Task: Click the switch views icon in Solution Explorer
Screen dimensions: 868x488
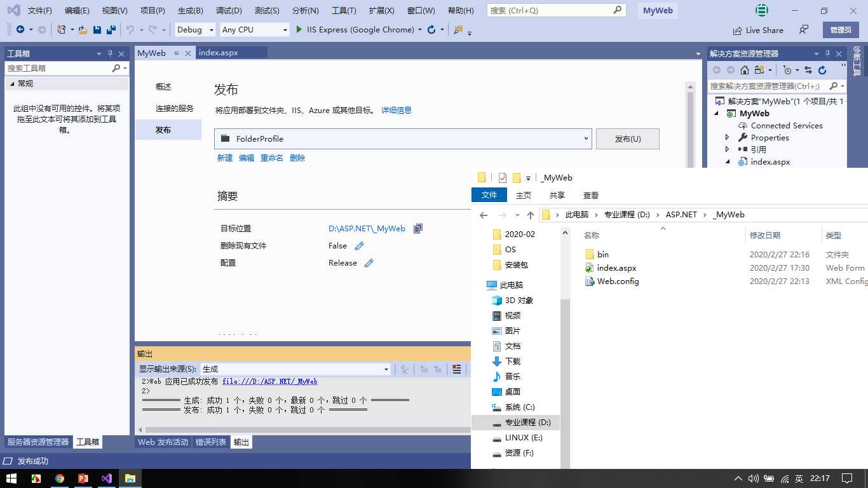Action: tap(759, 70)
